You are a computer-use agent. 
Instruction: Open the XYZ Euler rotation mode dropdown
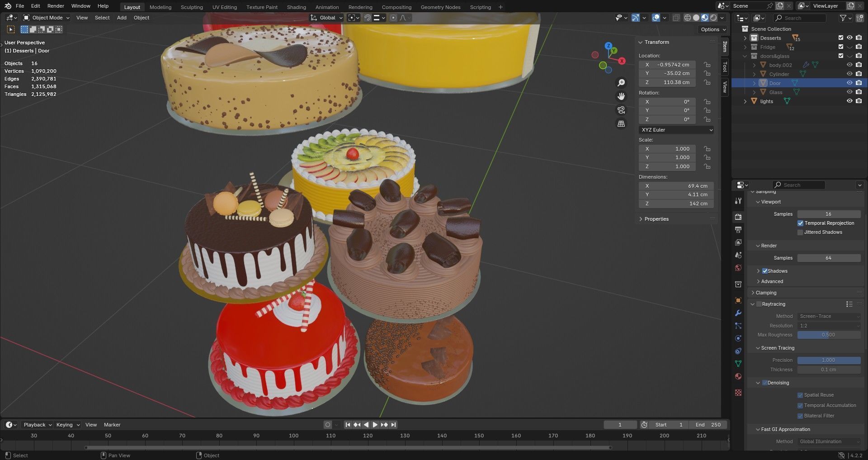[x=676, y=130]
